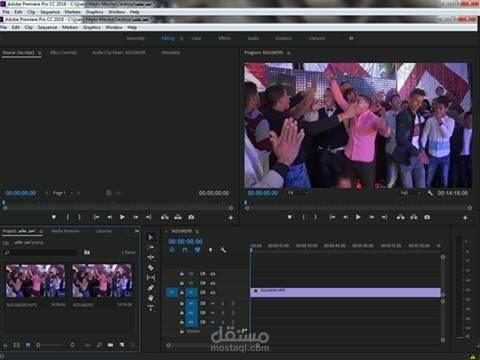The width and height of the screenshot is (480, 360).
Task: Open Sequence menu in front window
Action: click(x=47, y=27)
